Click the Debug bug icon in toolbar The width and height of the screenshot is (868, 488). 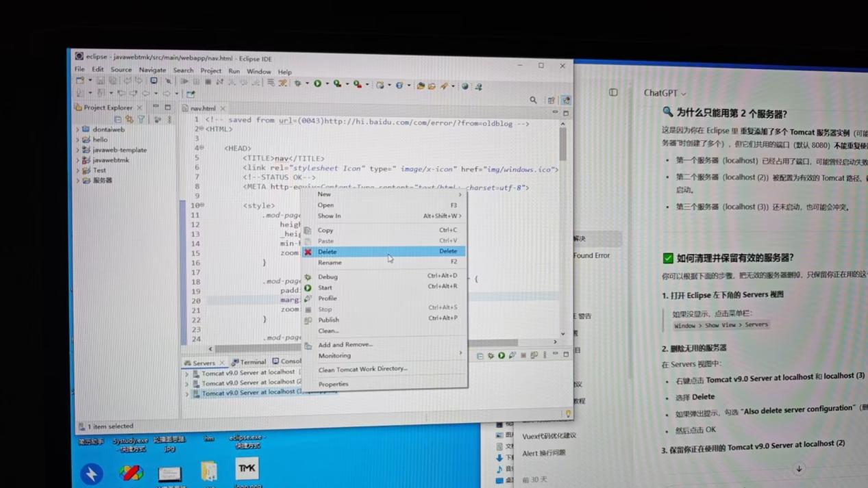coord(298,84)
